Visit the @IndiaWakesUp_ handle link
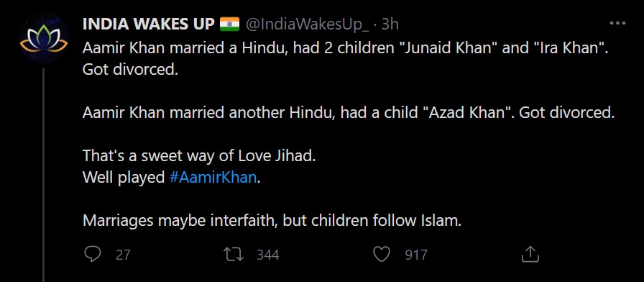Image resolution: width=644 pixels, height=282 pixels. point(307,25)
